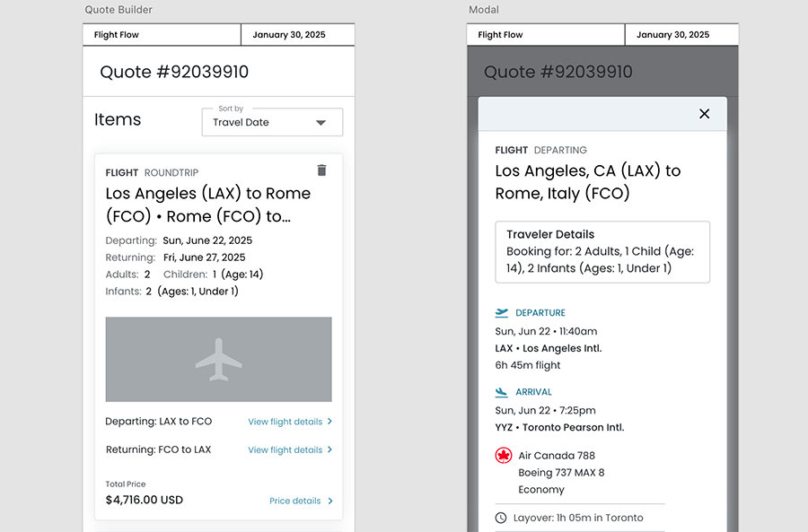Screen dimensions: 808x532
Task: Click the chevron beside Price details
Action: pos(330,501)
